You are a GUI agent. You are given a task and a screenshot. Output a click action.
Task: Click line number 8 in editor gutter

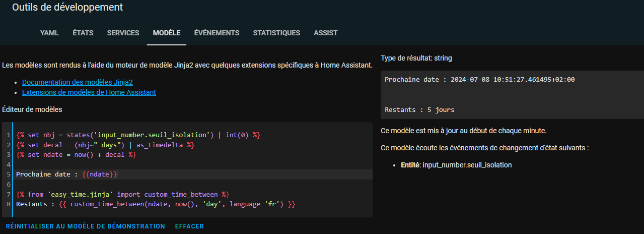9,204
